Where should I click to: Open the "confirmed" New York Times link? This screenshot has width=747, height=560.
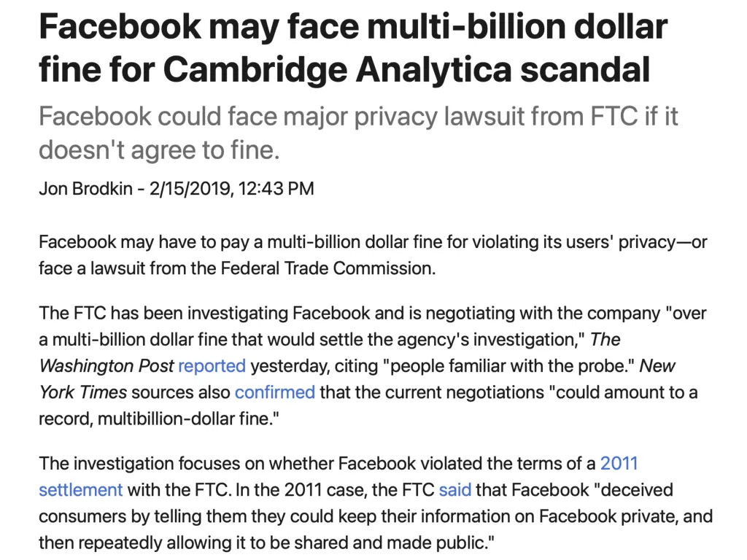coord(275,392)
